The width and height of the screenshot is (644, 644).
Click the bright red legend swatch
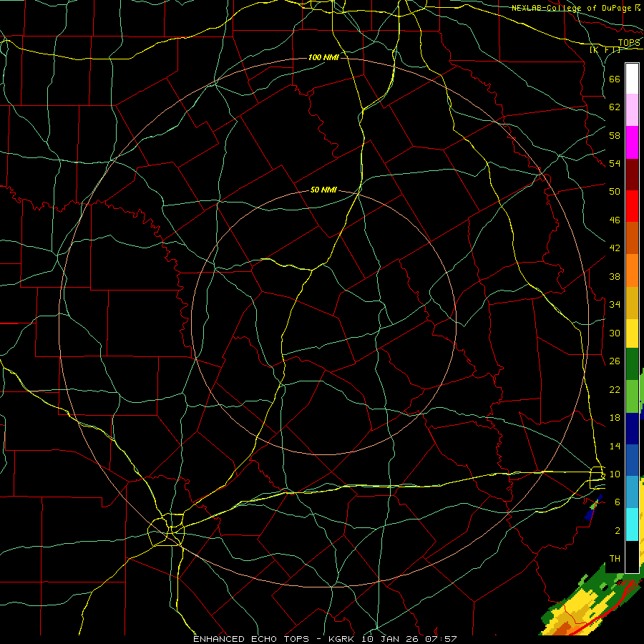click(632, 206)
